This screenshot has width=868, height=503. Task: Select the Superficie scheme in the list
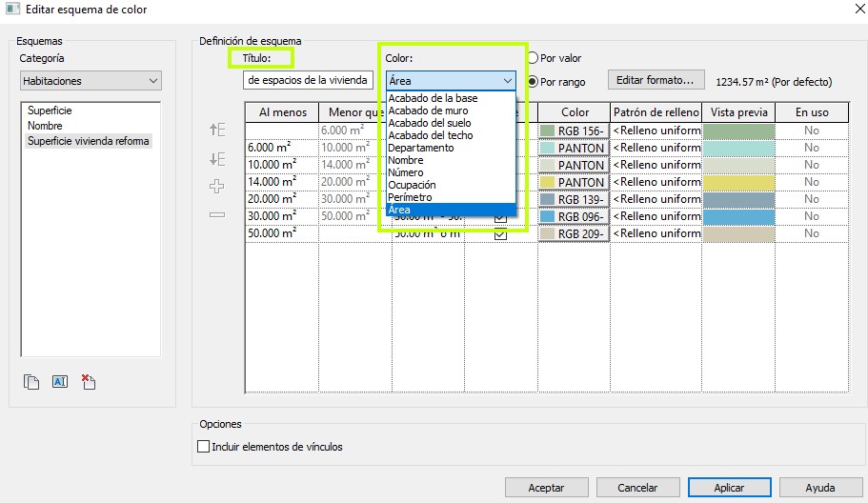(x=50, y=111)
